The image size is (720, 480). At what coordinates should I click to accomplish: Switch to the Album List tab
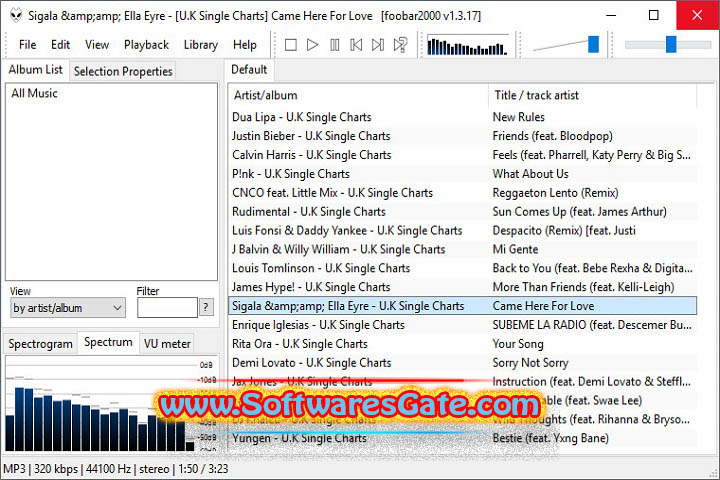[x=35, y=70]
